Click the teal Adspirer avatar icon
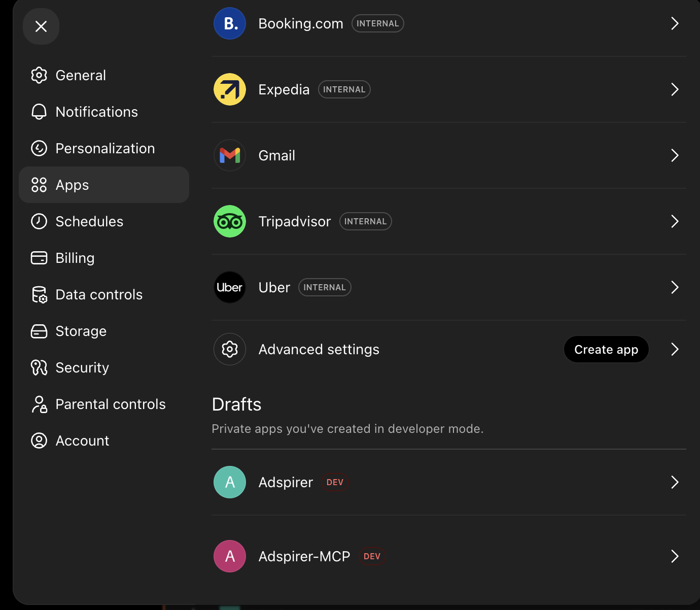The image size is (700, 610). click(230, 482)
